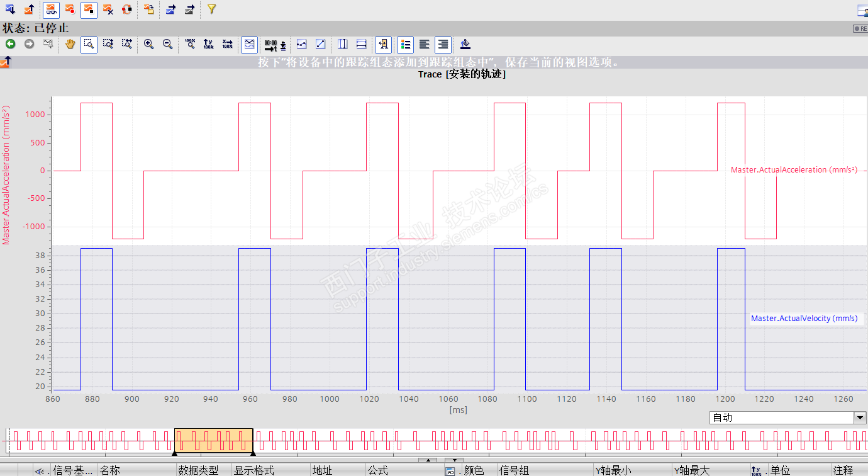Viewport: 868px width, 476px height.
Task: Click the Master.ActualAcceleration legend label
Action: (x=793, y=170)
